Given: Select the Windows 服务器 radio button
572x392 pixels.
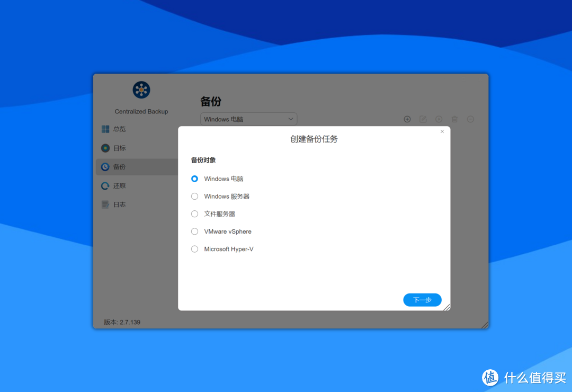Looking at the screenshot, I should 194,196.
